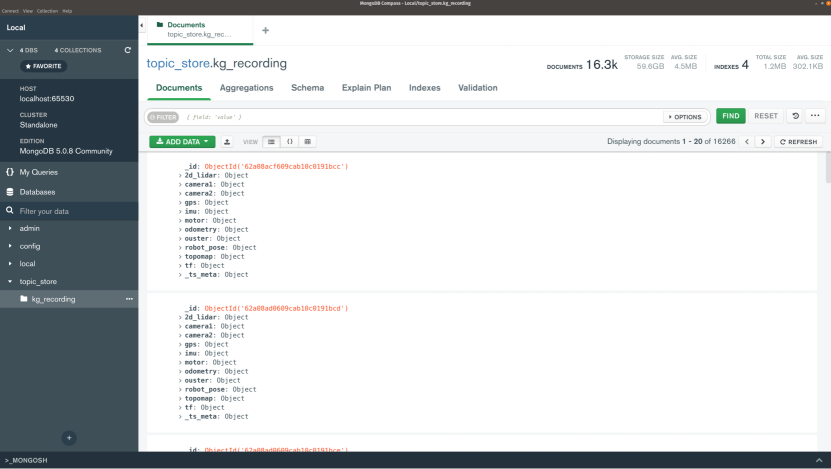831x469 pixels.
Task: Click the green FIND button
Action: [x=730, y=116]
